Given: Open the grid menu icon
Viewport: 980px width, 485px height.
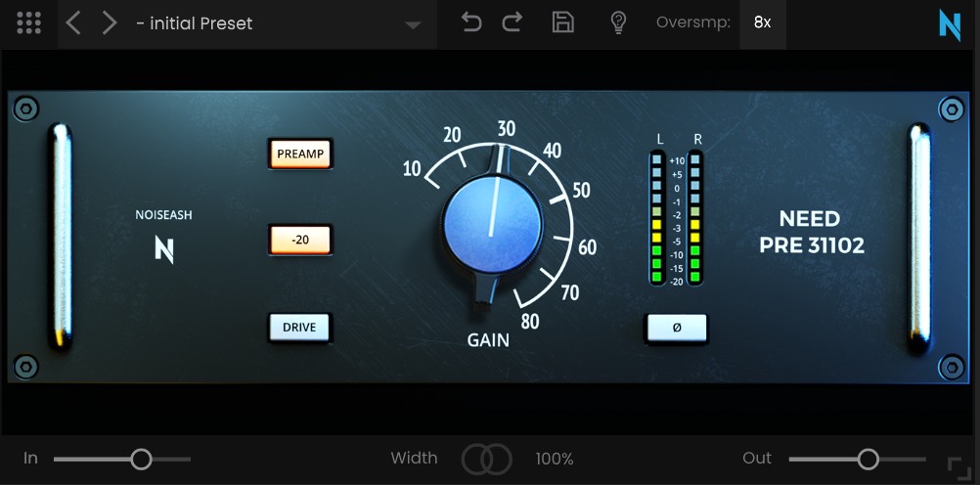Looking at the screenshot, I should click(29, 23).
